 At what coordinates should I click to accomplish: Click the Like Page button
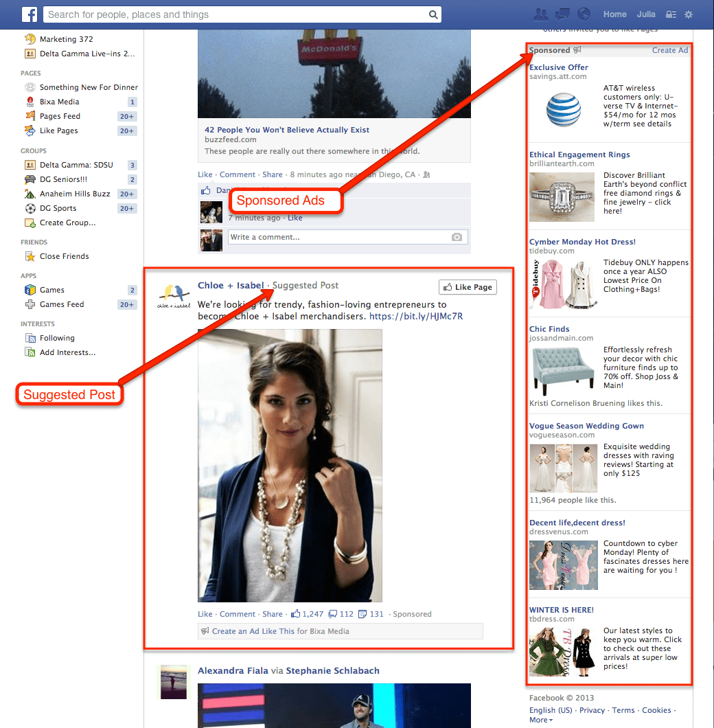coord(468,287)
